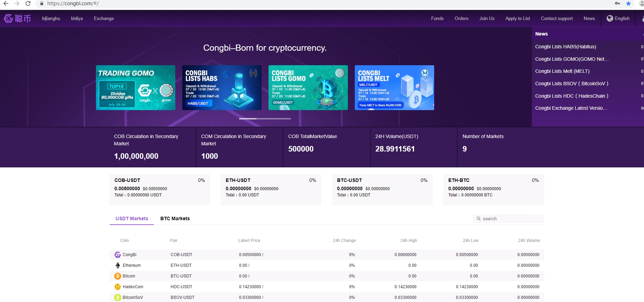The height and width of the screenshot is (302, 644).
Task: Click the HadesCoin coin icon
Action: tap(118, 287)
